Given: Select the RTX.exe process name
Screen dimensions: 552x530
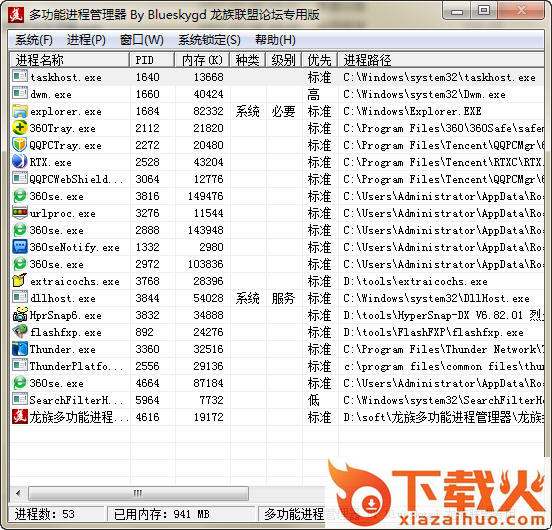Looking at the screenshot, I should point(51,163).
